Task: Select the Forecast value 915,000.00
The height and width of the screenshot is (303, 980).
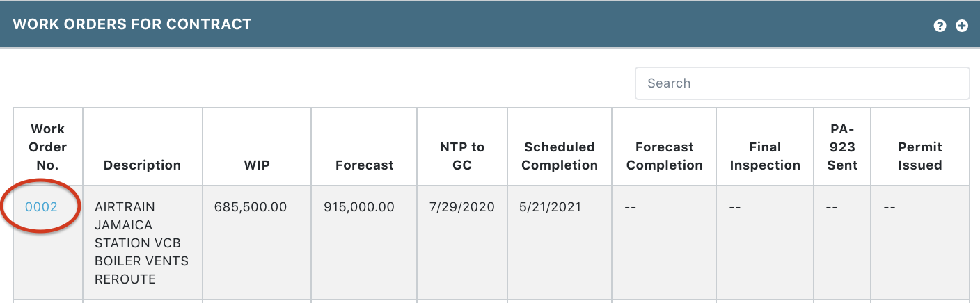Action: point(359,207)
